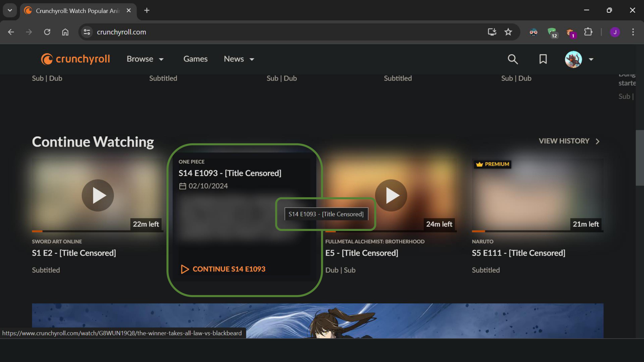Click the Crunchyroll logo
The image size is (644, 362).
(x=76, y=59)
